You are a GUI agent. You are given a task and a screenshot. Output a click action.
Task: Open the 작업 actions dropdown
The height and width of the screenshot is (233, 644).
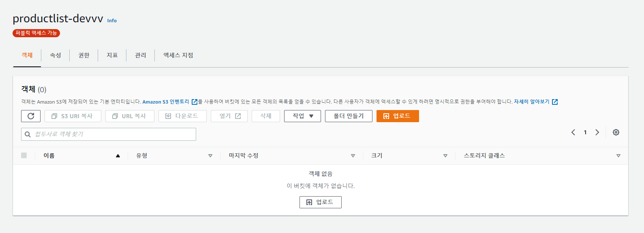tap(302, 116)
